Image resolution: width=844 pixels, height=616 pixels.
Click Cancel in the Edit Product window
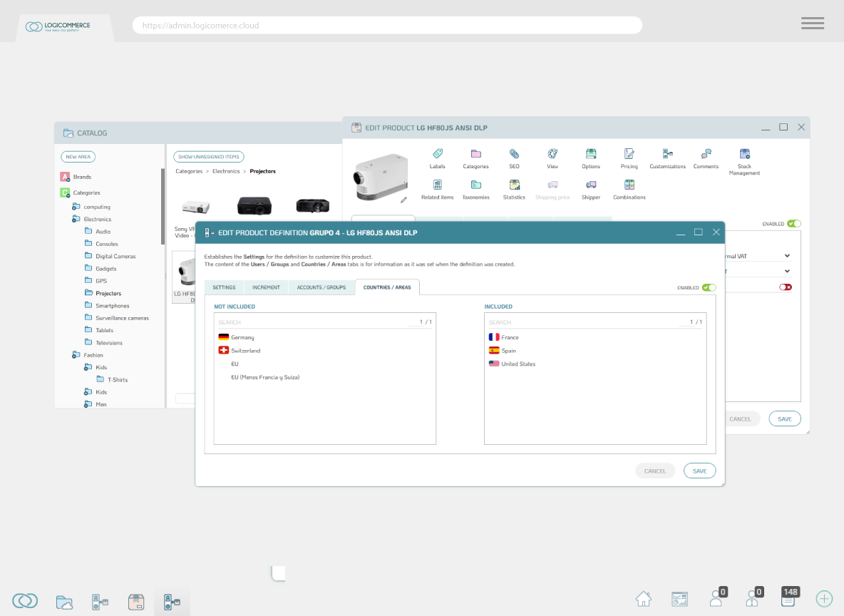[740, 419]
